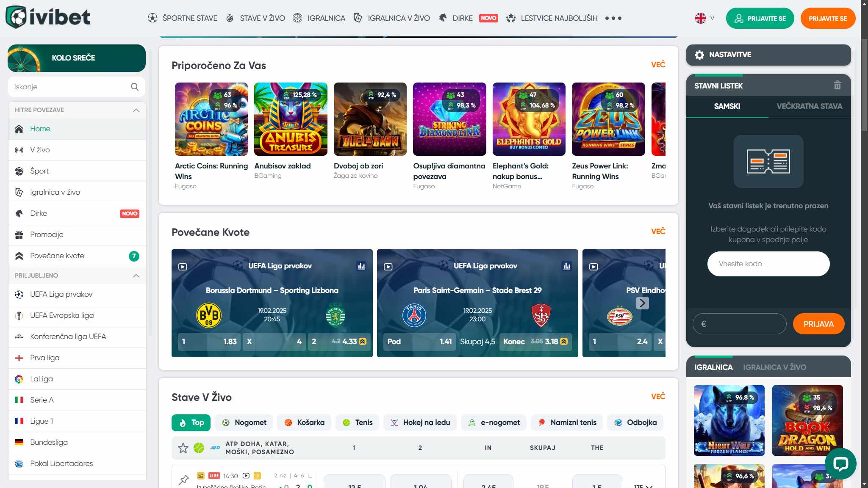This screenshot has height=488, width=868.
Task: Select the Namizni tenis filter
Action: [567, 423]
